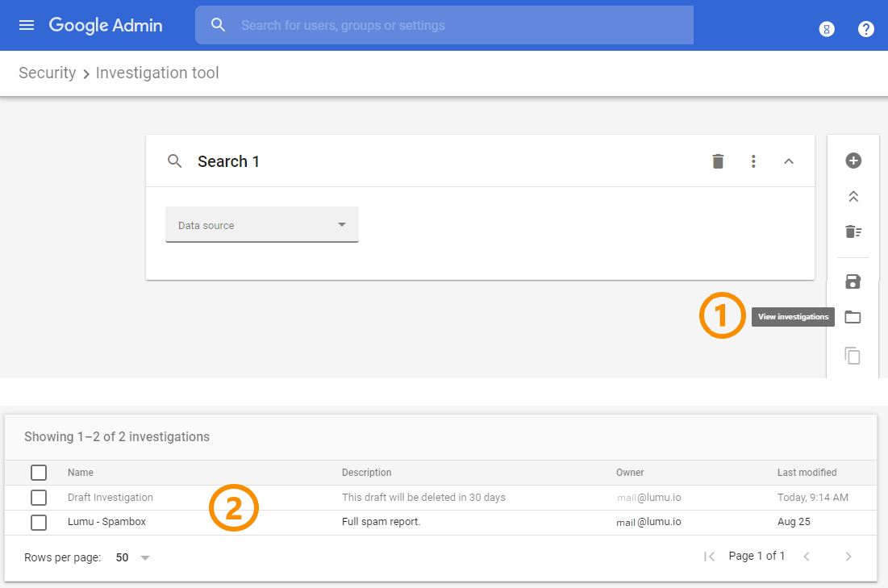Tick the Lumu - Spambox checkbox
888x588 pixels.
39,523
